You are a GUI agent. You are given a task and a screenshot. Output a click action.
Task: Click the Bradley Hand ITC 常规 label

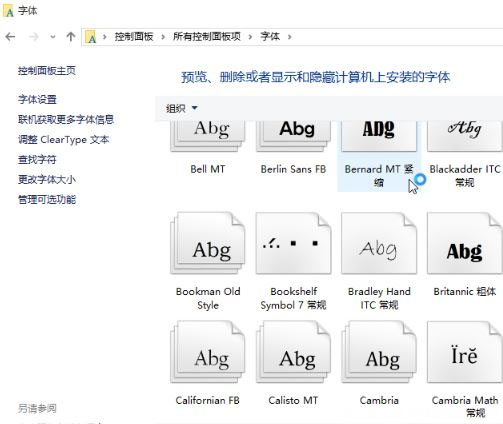[379, 298]
